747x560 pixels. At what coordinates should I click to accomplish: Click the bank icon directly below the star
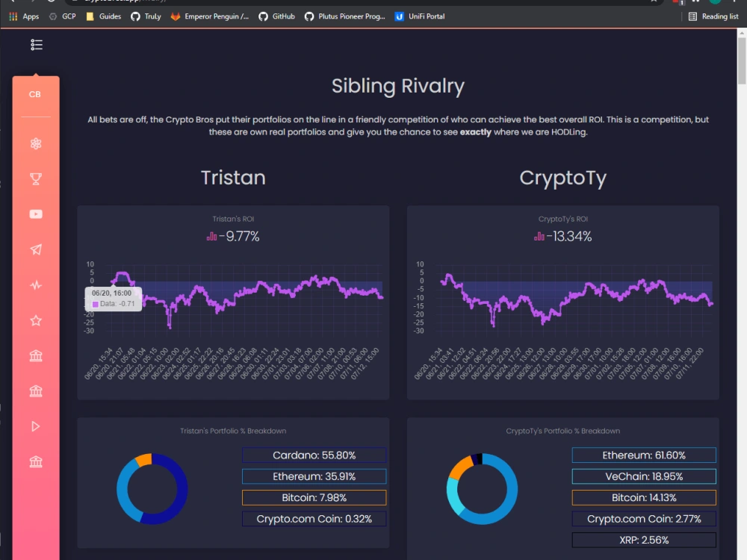tap(36, 355)
